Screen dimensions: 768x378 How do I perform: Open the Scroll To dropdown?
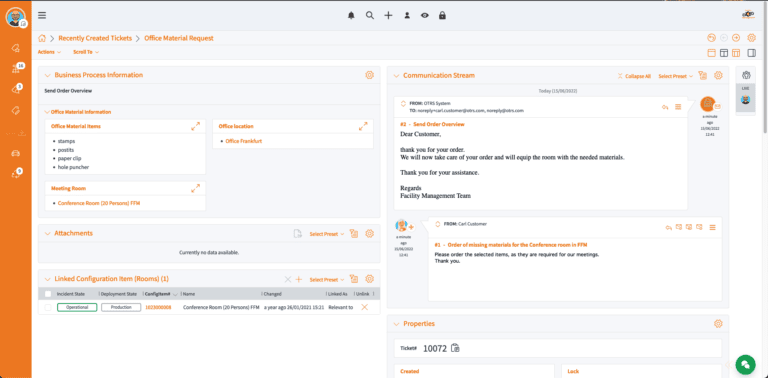point(86,52)
